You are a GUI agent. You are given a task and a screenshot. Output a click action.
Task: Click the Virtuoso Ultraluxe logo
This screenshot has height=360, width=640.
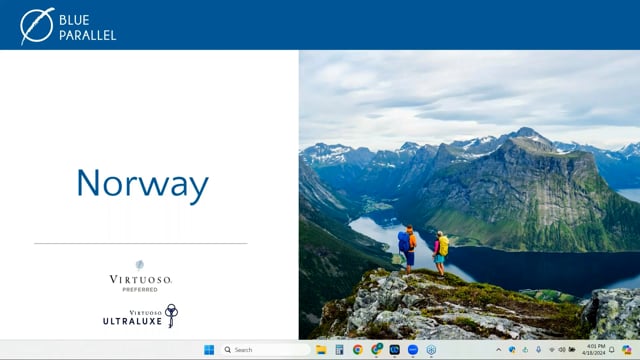point(140,316)
